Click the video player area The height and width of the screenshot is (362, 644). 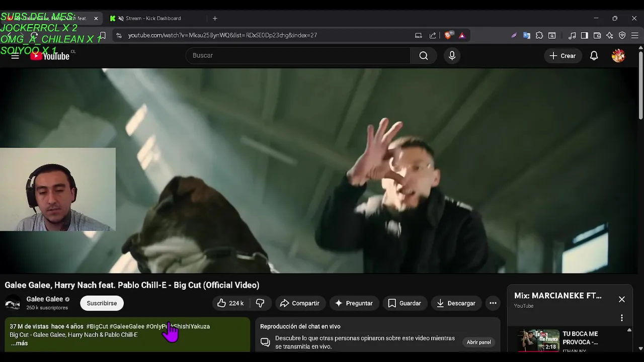tap(318, 170)
